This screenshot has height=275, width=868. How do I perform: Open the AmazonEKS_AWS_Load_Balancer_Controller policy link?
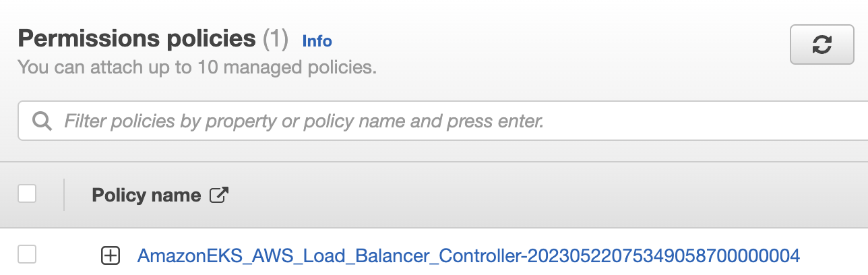pos(468,255)
